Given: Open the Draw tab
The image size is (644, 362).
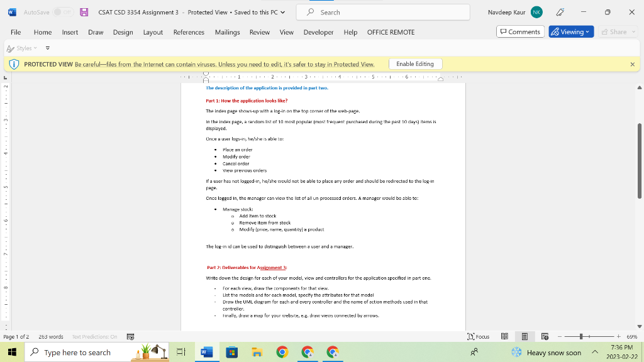Looking at the screenshot, I should click(96, 32).
